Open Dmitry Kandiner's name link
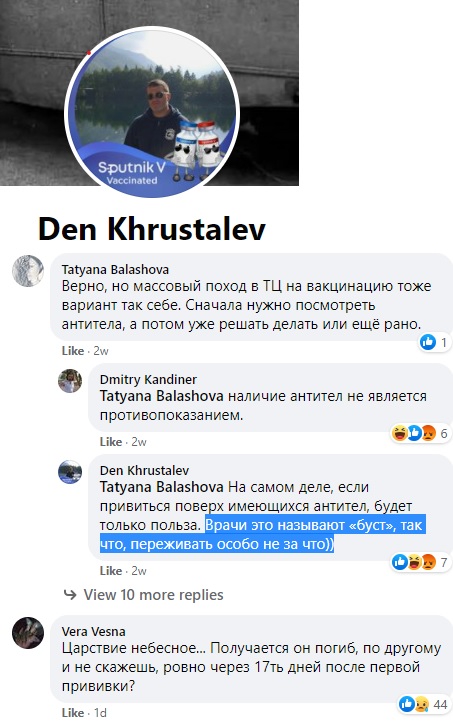 (x=148, y=379)
